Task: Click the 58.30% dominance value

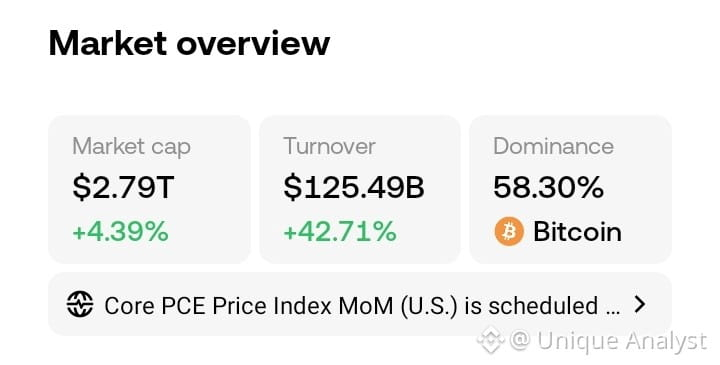Action: (548, 187)
